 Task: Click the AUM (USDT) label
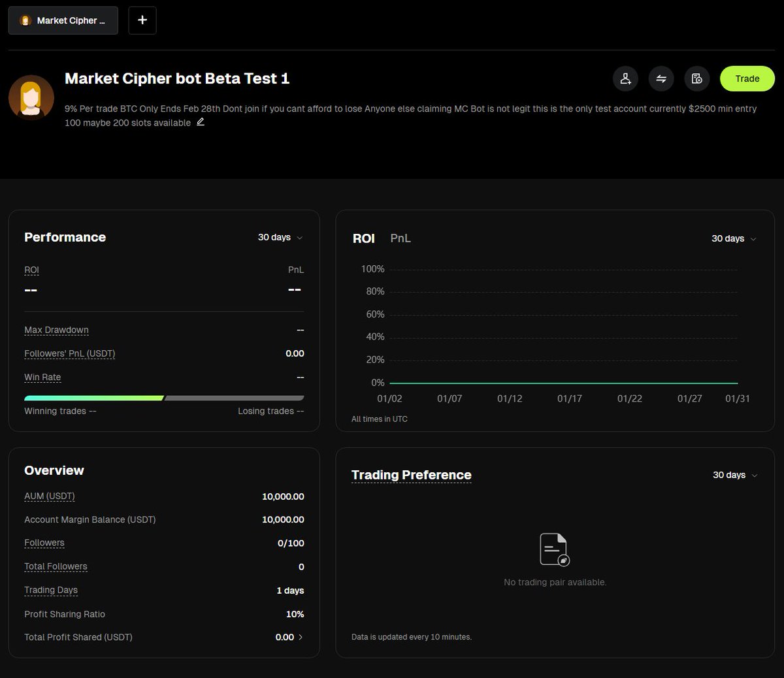(49, 496)
